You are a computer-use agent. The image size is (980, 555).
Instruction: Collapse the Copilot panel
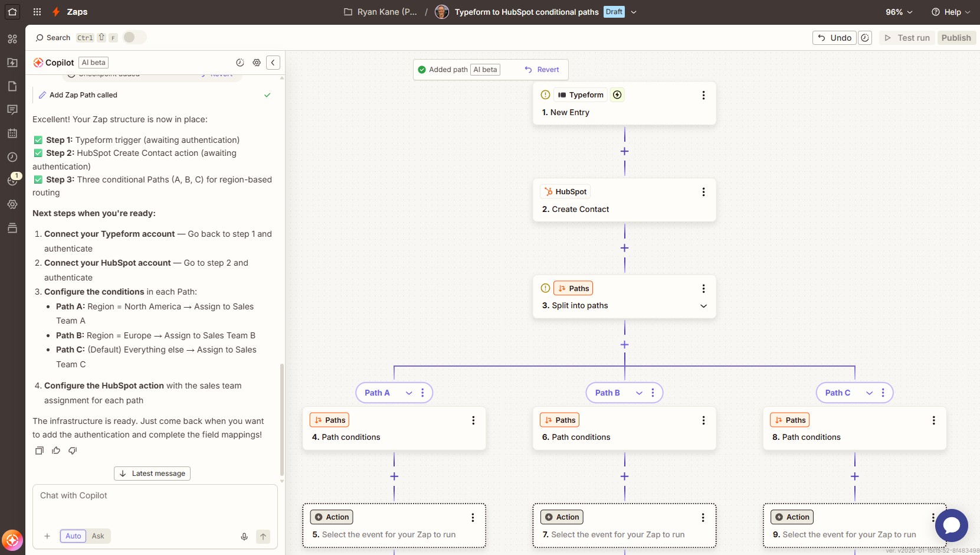273,63
